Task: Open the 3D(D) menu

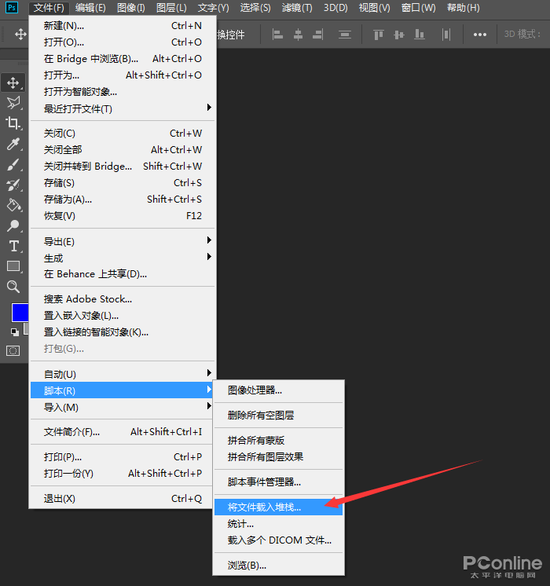Action: [x=336, y=8]
